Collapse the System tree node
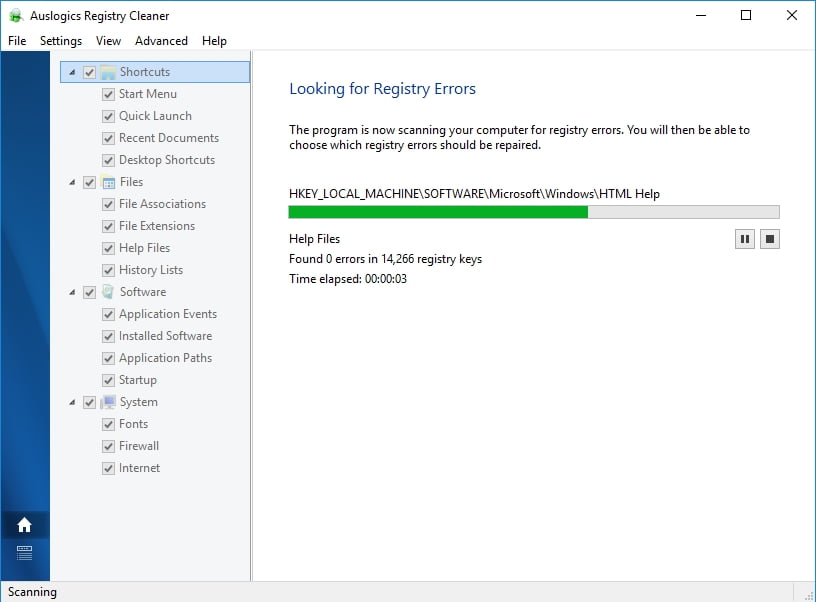The height and width of the screenshot is (602, 816). 72,402
